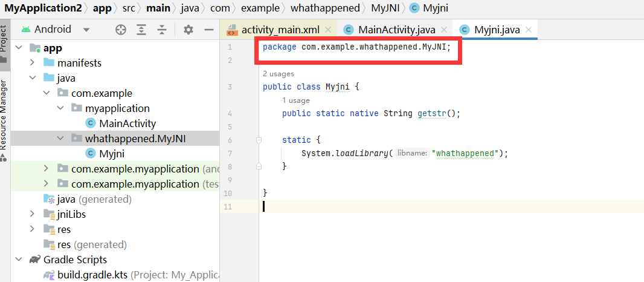644x282 pixels.
Task: Fold the static block using gutter marker
Action: point(259,140)
